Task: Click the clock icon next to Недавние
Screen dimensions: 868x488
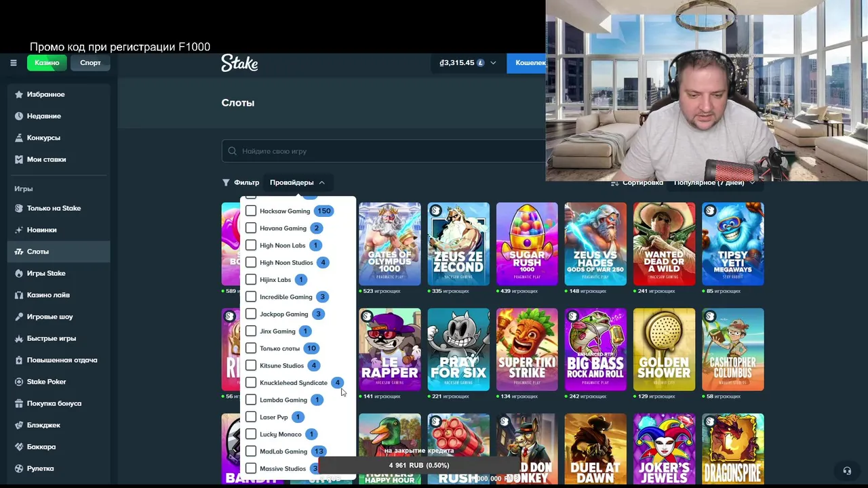Action: pyautogui.click(x=19, y=116)
